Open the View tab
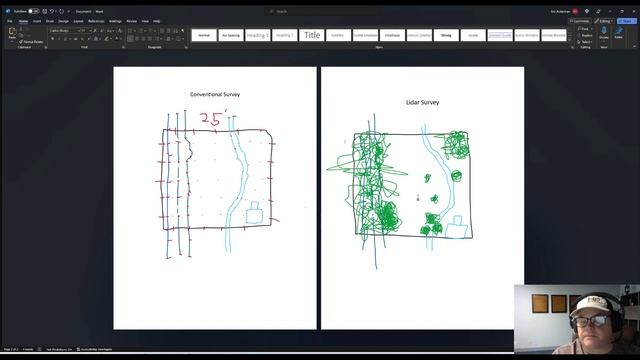Screen dimensions: 640x360 [145, 21]
